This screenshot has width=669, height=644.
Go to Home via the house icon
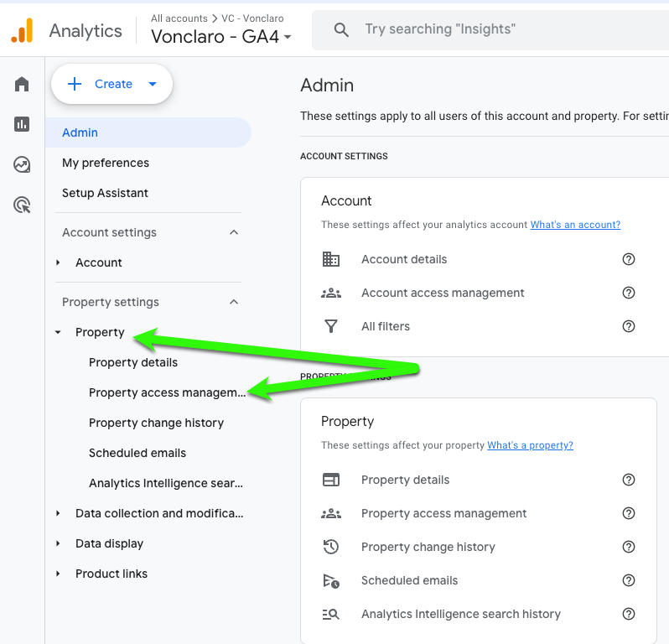tap(22, 84)
